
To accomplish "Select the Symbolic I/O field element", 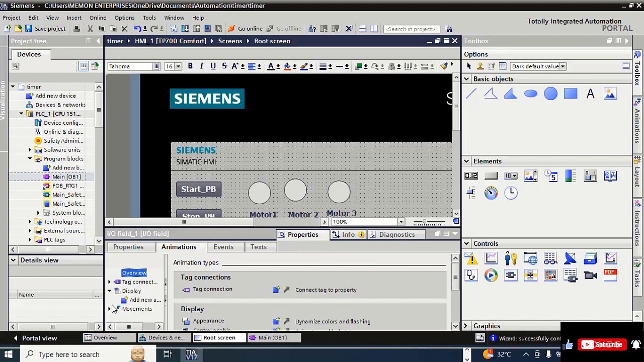I will tap(511, 176).
